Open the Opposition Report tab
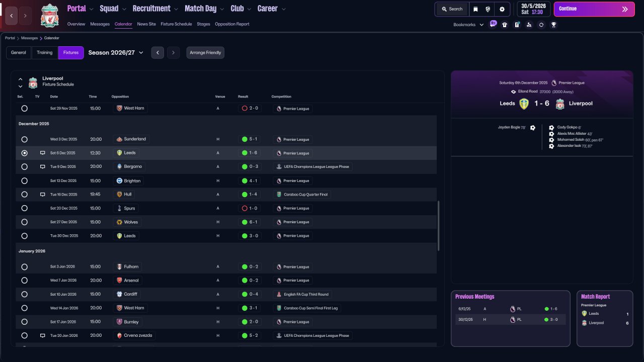The width and height of the screenshot is (644, 362). click(x=232, y=24)
